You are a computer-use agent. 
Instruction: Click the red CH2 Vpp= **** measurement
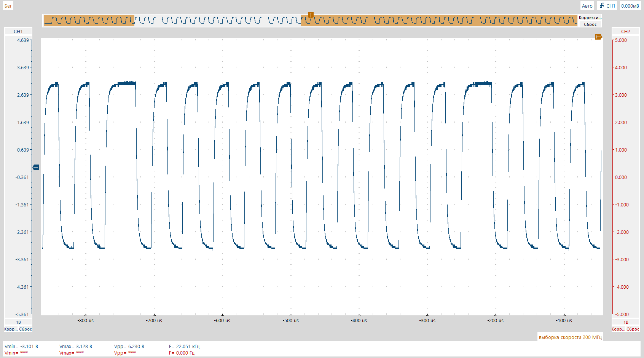tap(125, 353)
